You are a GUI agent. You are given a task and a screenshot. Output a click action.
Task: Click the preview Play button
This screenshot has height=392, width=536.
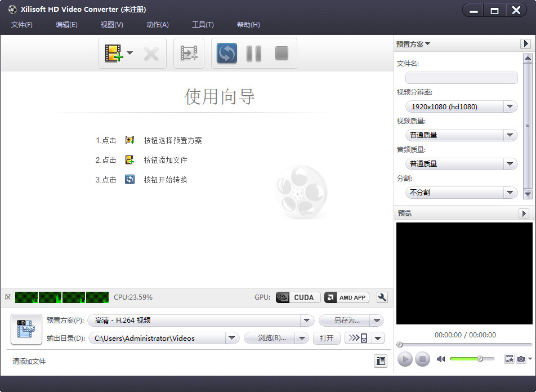405,359
